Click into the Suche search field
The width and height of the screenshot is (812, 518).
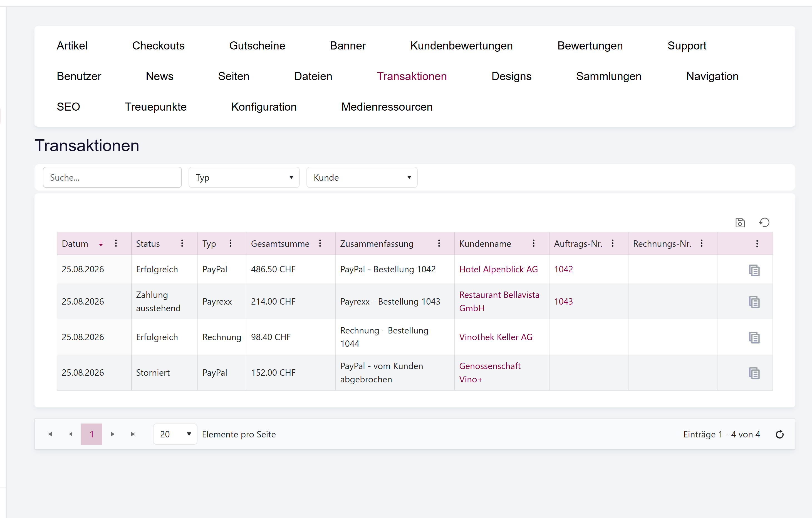tap(112, 177)
